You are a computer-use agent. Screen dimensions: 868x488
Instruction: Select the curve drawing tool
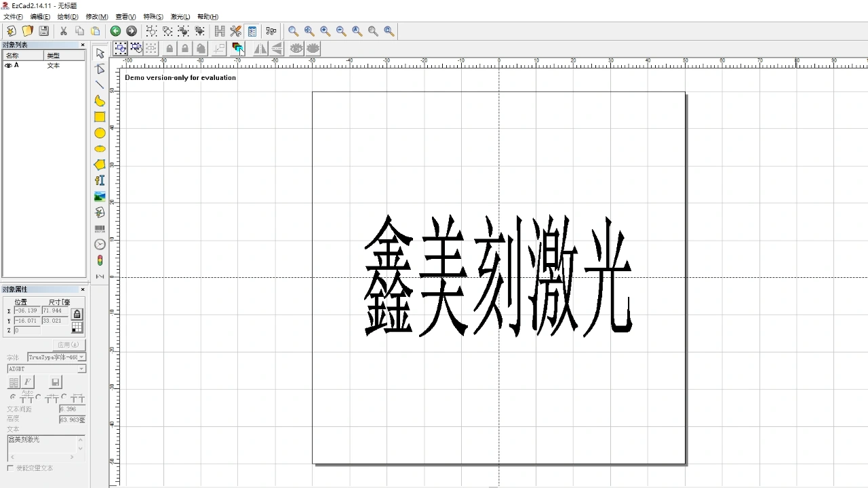click(100, 101)
